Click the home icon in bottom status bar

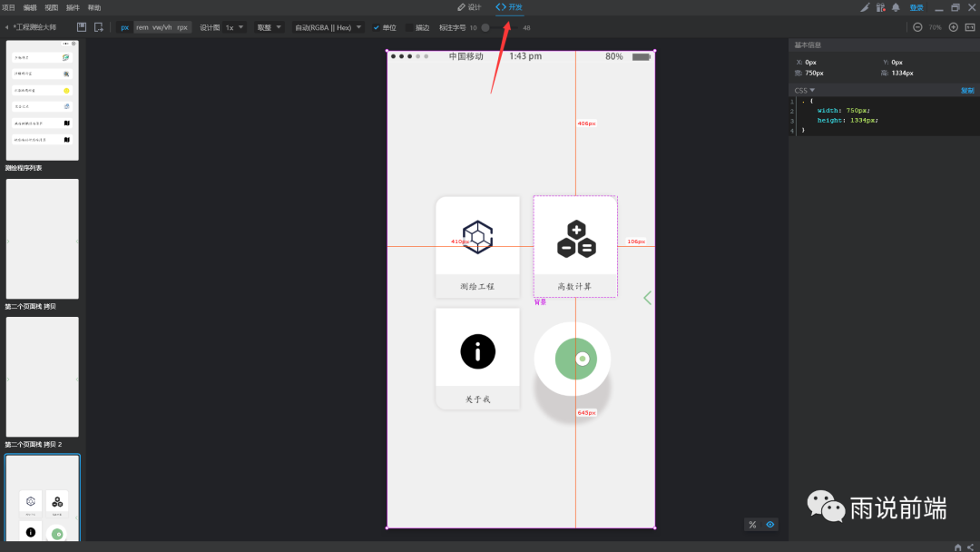pyautogui.click(x=957, y=547)
